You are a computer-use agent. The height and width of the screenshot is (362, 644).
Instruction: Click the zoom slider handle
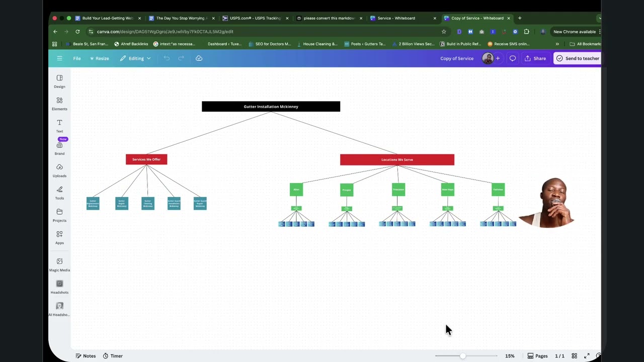tap(462, 356)
